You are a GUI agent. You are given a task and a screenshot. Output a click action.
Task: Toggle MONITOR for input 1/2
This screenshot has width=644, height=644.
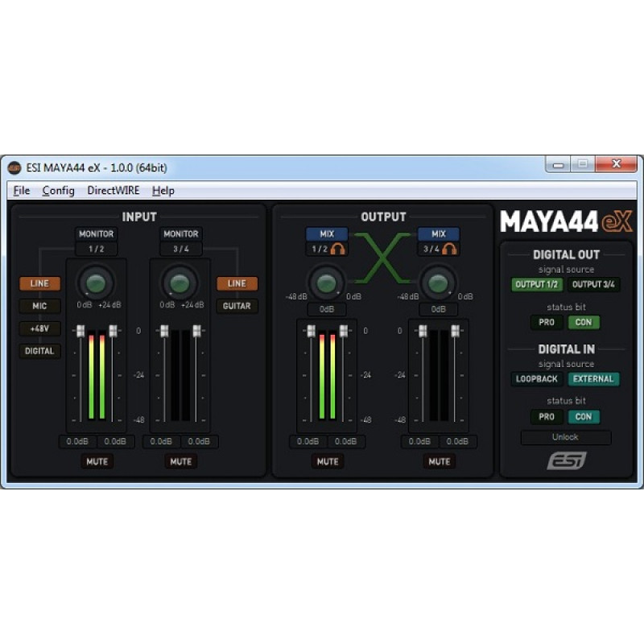[96, 233]
